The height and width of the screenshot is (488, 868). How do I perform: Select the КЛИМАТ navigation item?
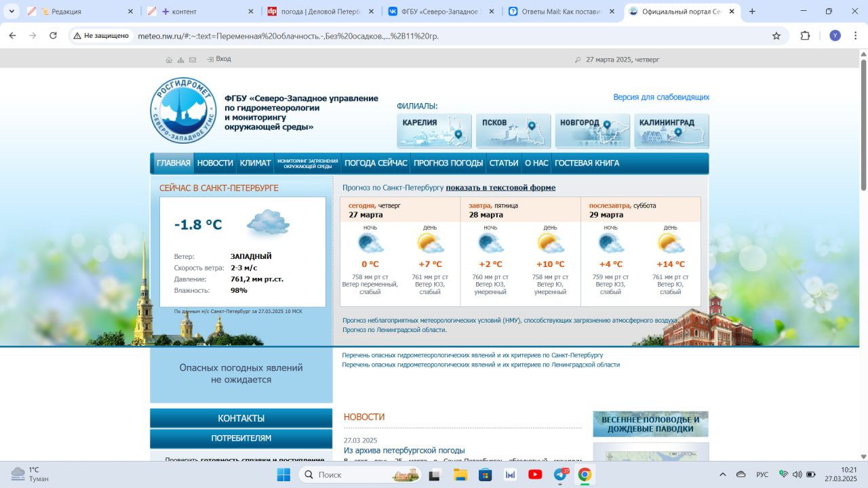pos(255,163)
